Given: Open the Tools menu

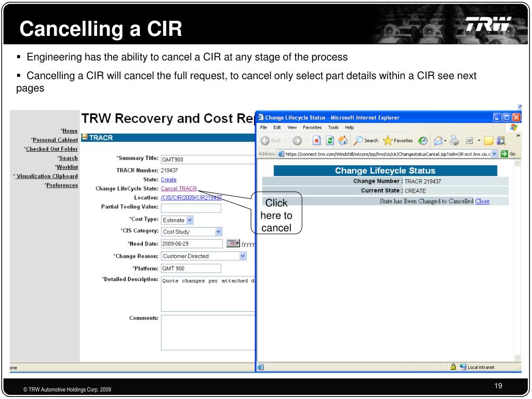Looking at the screenshot, I should tap(334, 128).
